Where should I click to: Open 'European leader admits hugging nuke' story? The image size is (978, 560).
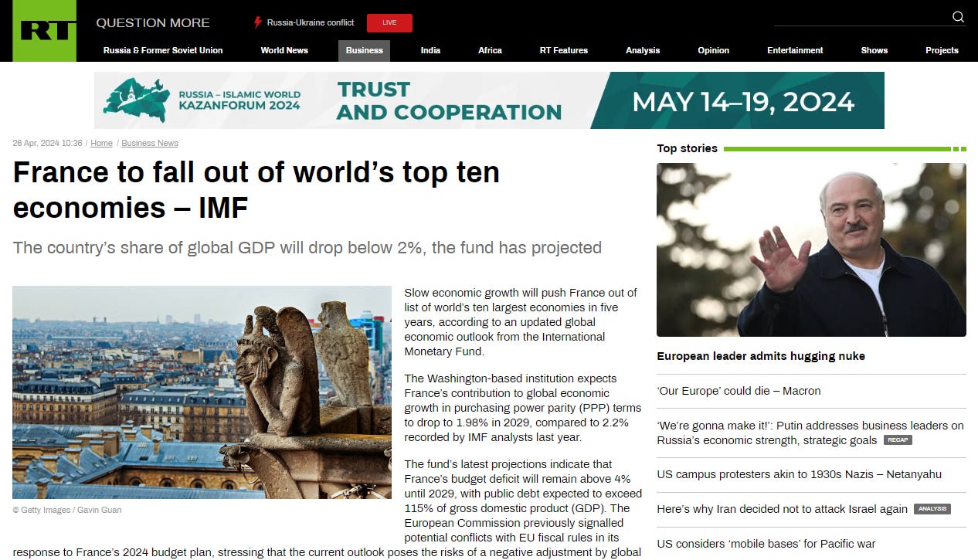761,356
